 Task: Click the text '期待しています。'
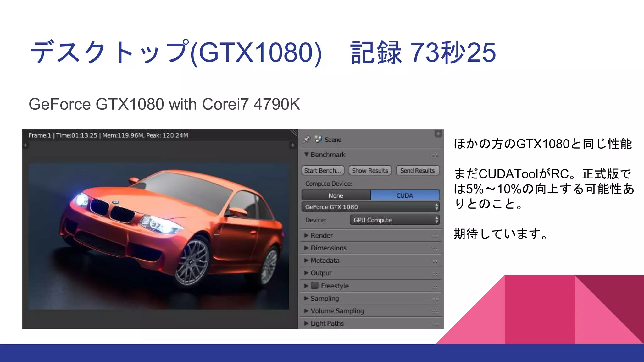pos(501,234)
